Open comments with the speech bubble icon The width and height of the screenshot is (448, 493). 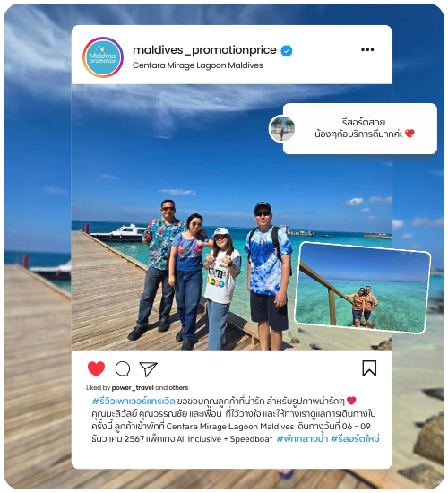pos(123,368)
